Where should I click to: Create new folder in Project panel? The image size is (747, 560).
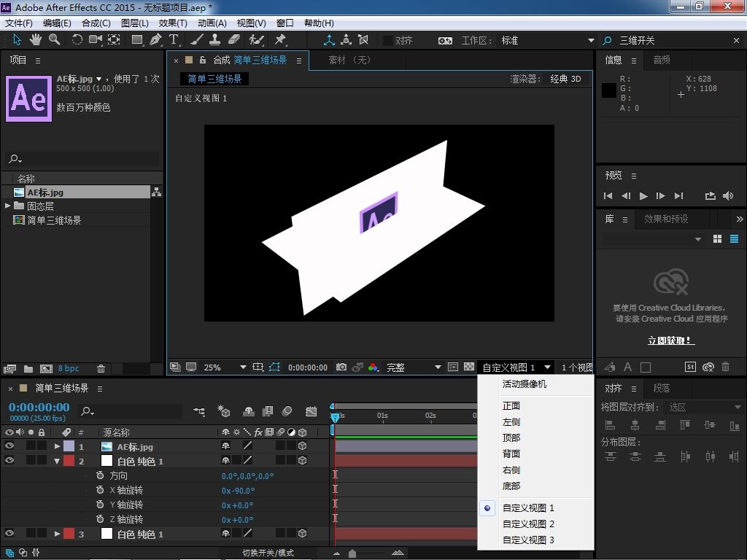click(28, 368)
